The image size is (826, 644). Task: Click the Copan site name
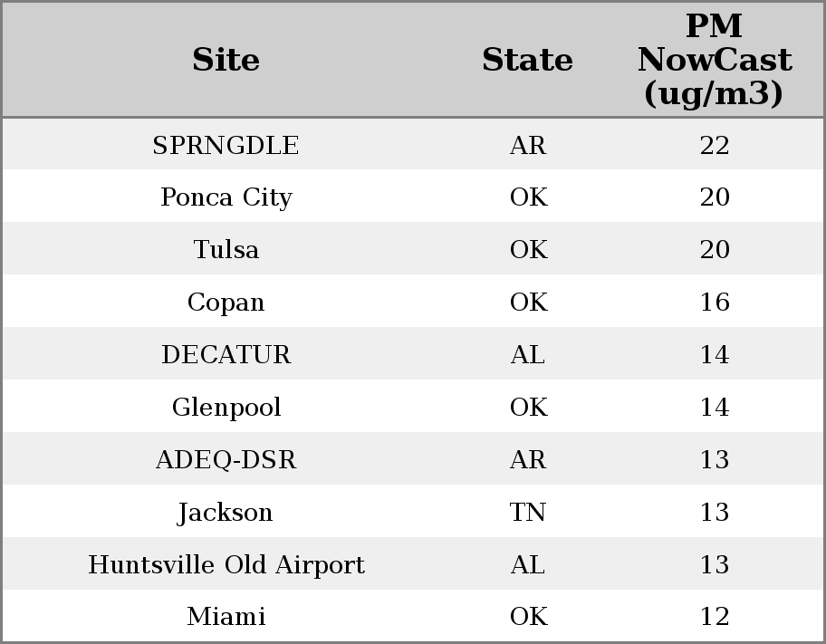(226, 303)
